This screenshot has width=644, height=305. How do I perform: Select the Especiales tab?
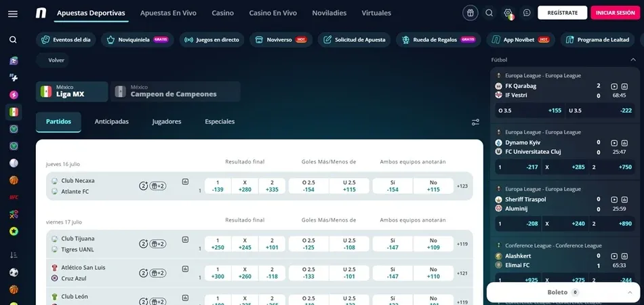tap(220, 121)
